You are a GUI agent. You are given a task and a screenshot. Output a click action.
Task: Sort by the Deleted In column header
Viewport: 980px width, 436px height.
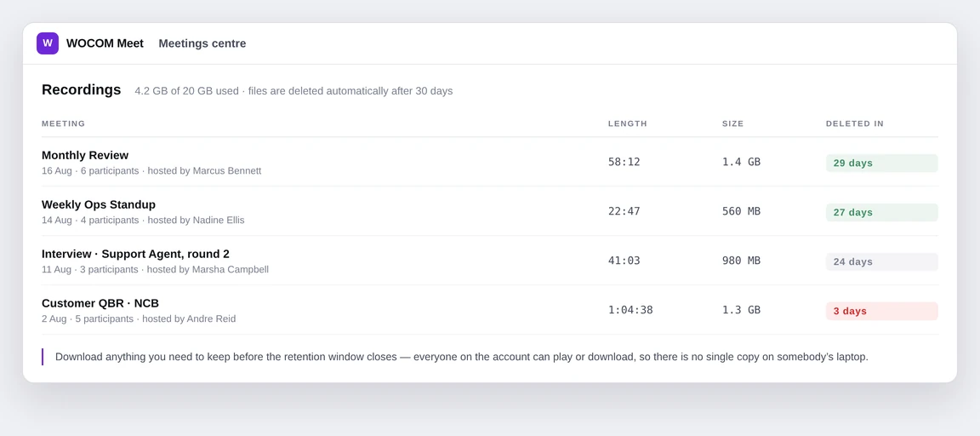(854, 123)
